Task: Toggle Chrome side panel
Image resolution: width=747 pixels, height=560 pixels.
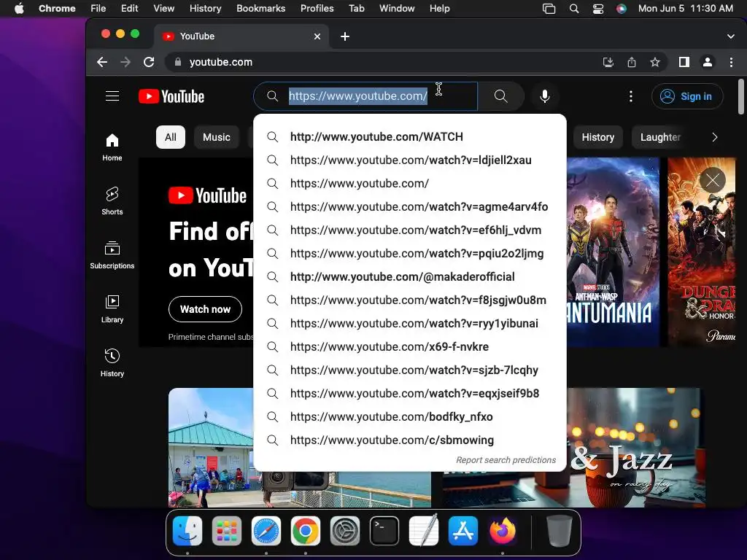Action: pos(684,62)
